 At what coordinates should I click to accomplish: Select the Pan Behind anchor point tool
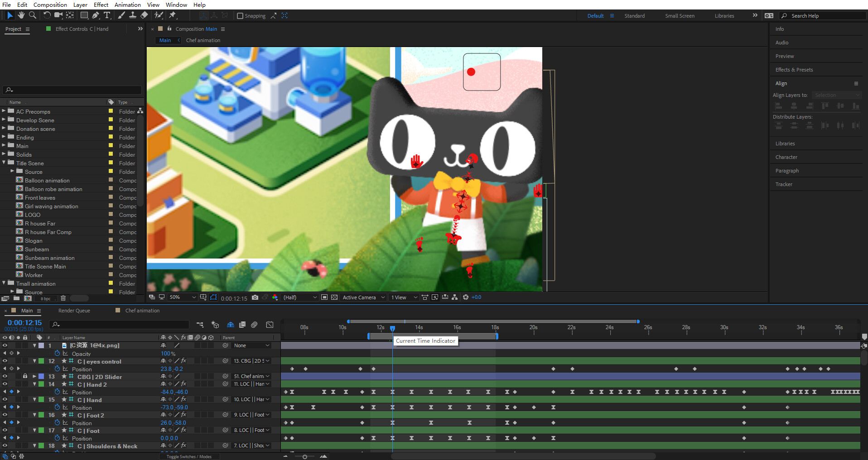tap(70, 15)
